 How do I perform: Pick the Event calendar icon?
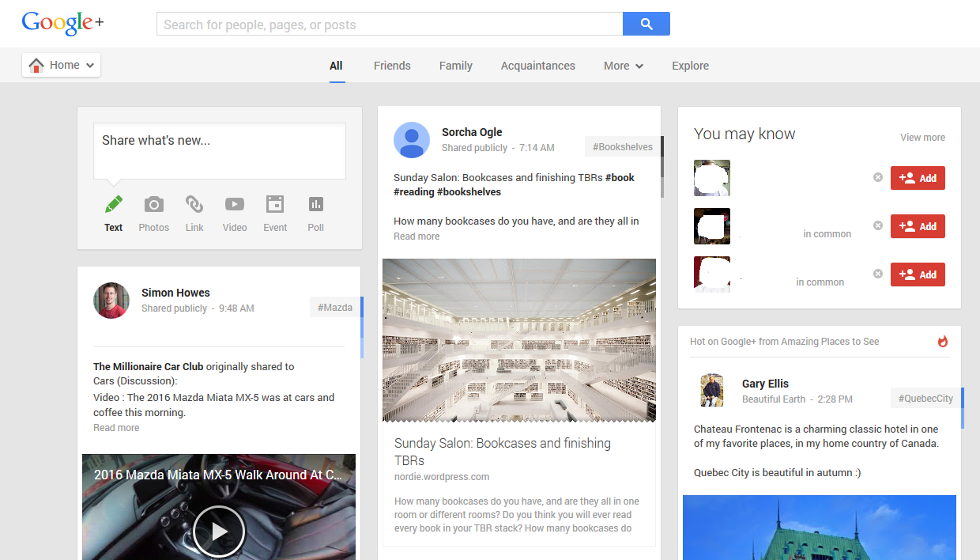point(275,205)
